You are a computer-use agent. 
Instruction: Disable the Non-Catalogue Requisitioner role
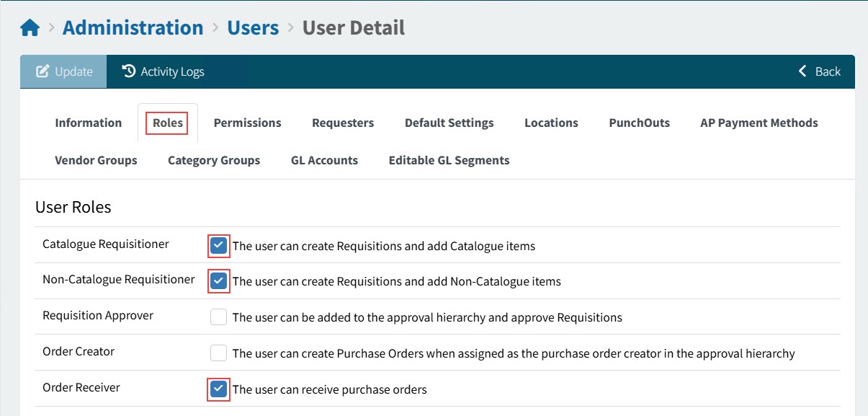218,280
